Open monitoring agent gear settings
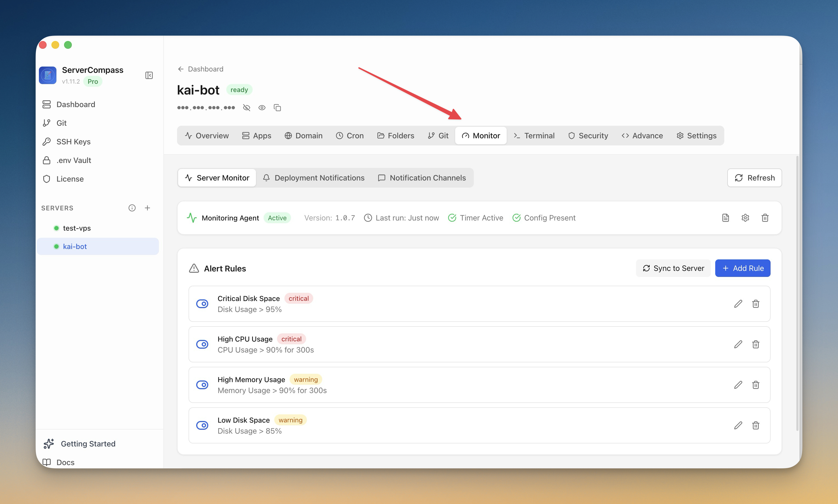 (745, 218)
